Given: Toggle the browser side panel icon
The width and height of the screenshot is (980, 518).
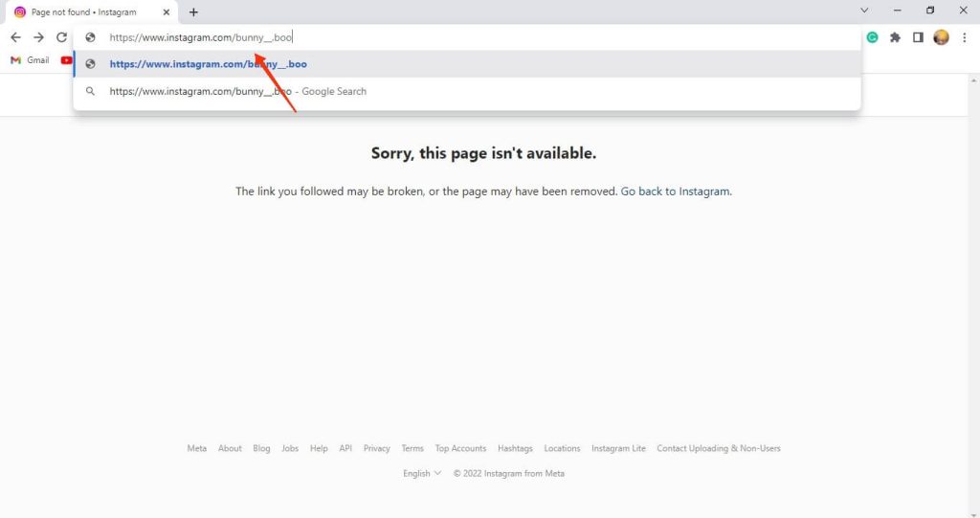Looking at the screenshot, I should pyautogui.click(x=918, y=37).
